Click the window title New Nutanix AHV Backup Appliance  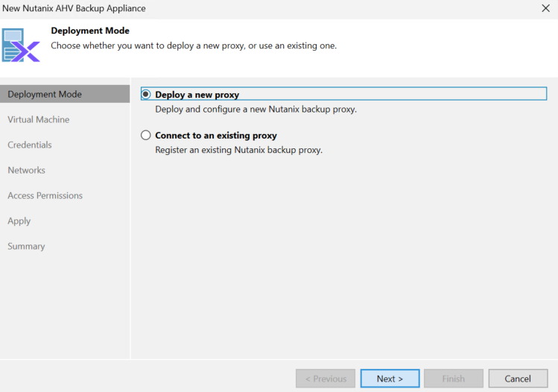point(74,8)
